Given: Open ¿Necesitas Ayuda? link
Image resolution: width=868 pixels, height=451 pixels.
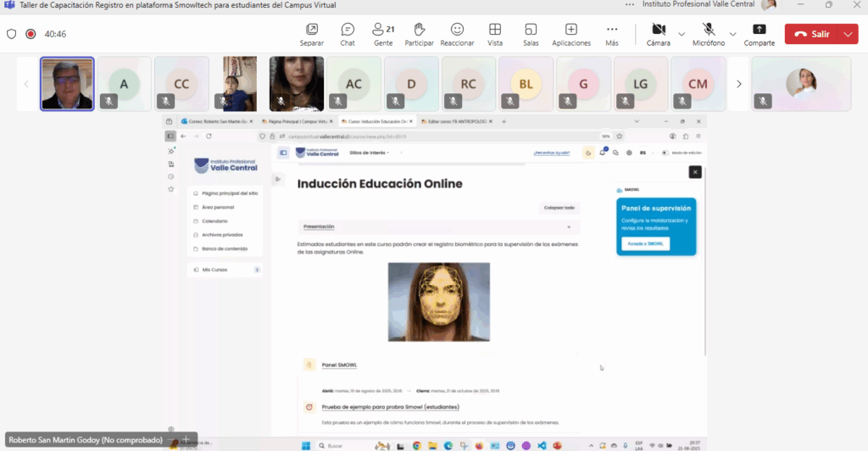Looking at the screenshot, I should tap(551, 153).
